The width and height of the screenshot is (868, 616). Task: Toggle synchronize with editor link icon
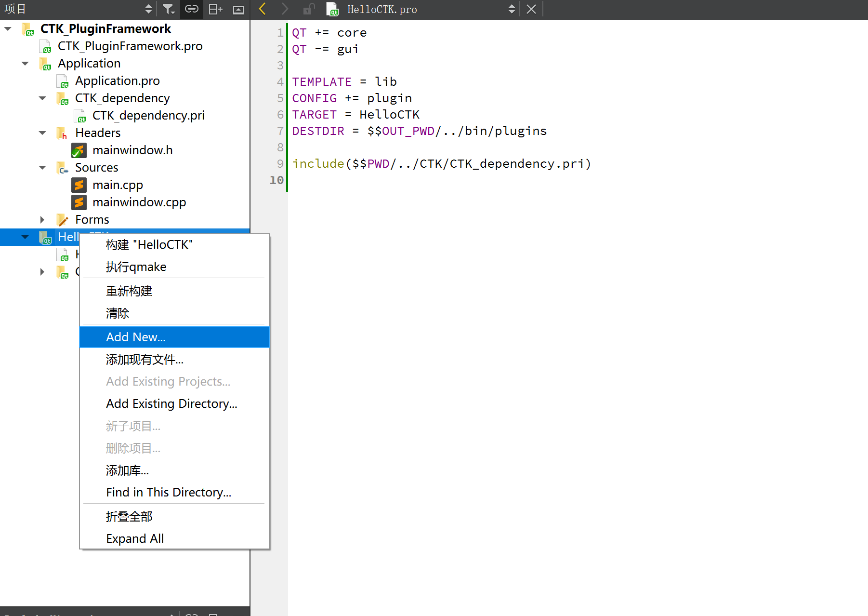[191, 9]
